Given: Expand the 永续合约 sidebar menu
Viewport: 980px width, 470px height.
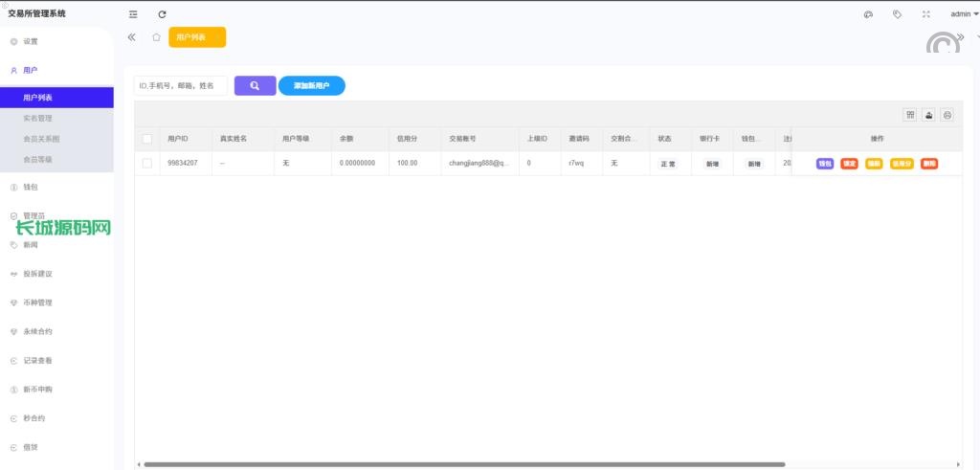Looking at the screenshot, I should tap(38, 331).
